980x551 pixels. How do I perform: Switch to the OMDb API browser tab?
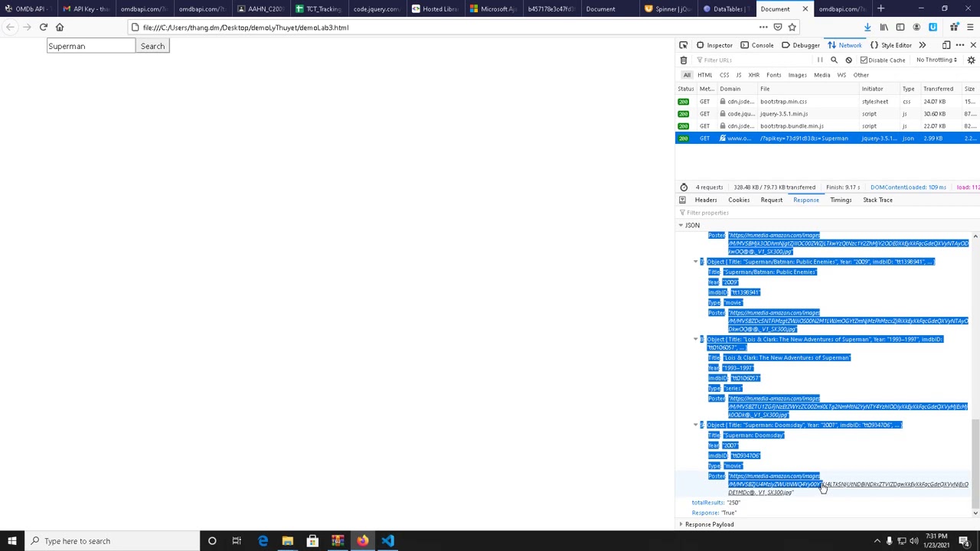(x=28, y=9)
